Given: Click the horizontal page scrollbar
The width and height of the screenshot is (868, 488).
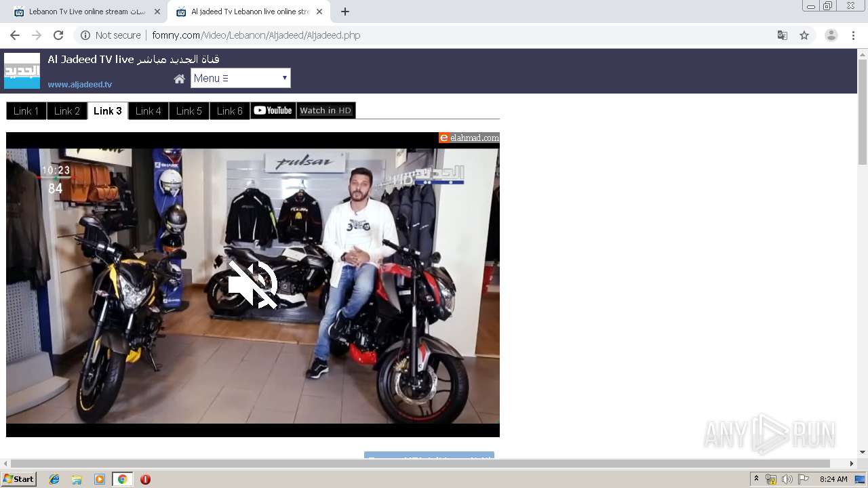Looking at the screenshot, I should (420, 464).
